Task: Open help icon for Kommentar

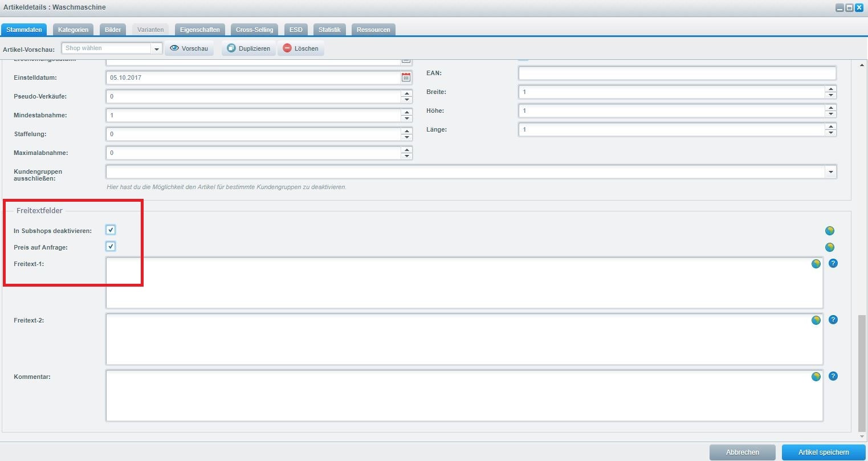Action: 833,377
